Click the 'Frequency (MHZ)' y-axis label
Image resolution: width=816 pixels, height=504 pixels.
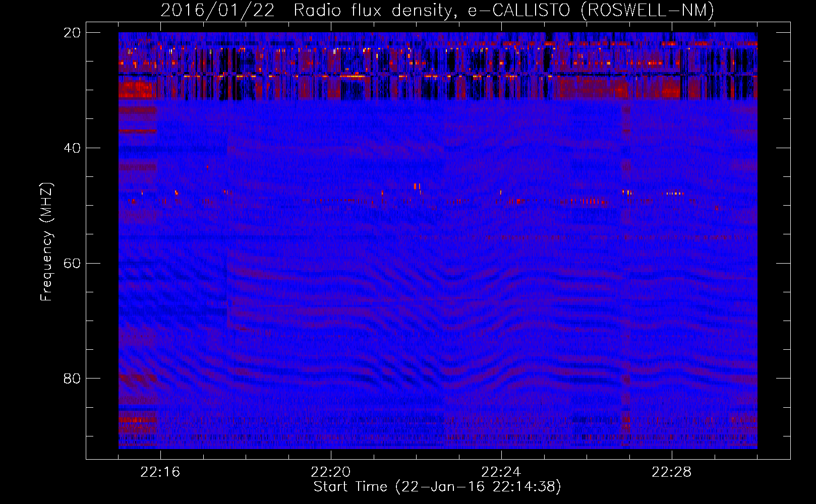click(46, 242)
